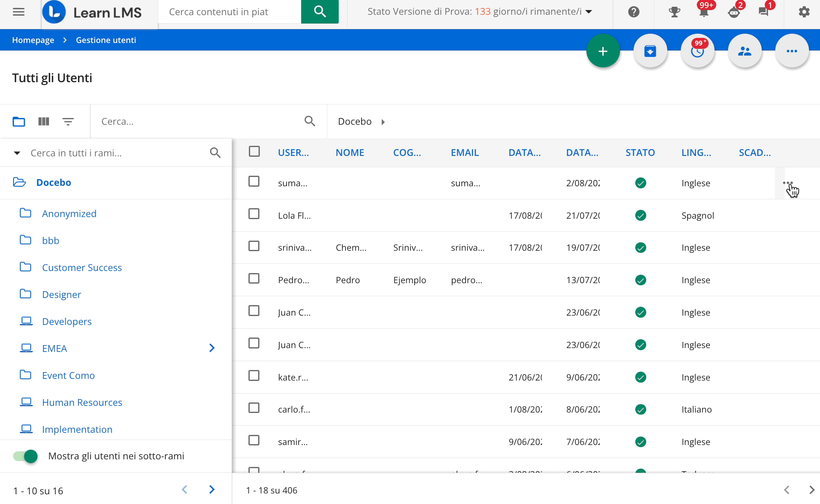Open the column manager icon
Screen dimensions: 820x504
(x=44, y=121)
